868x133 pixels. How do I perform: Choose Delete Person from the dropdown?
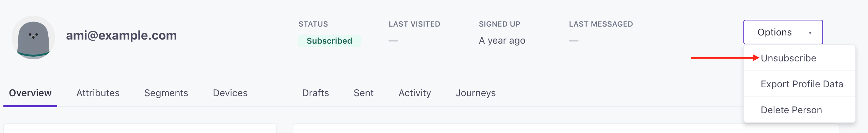[x=791, y=110]
